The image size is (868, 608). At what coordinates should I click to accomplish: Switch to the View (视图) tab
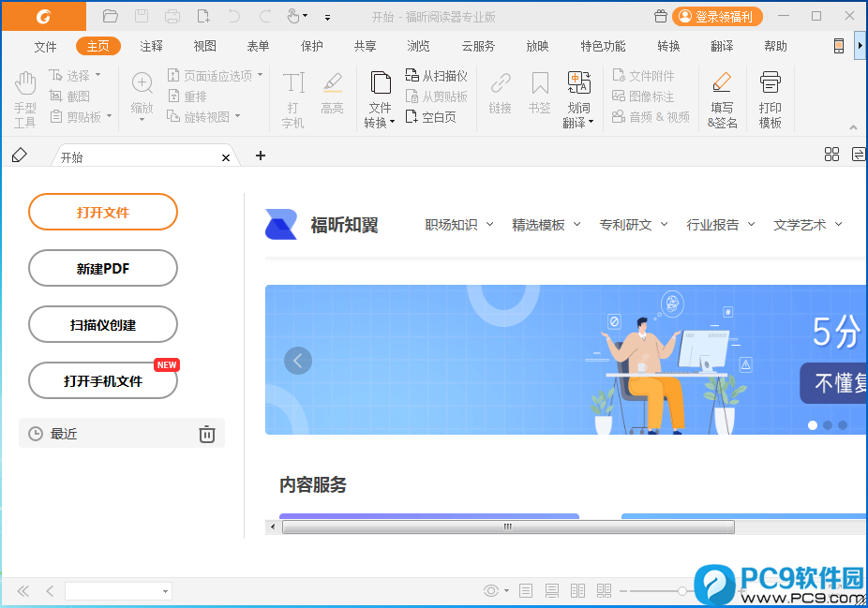pos(205,47)
